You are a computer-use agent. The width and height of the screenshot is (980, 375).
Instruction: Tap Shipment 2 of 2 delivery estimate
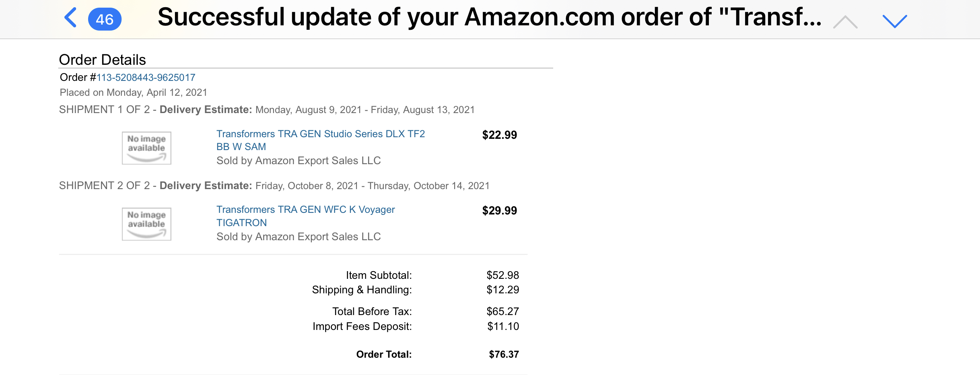(x=274, y=185)
